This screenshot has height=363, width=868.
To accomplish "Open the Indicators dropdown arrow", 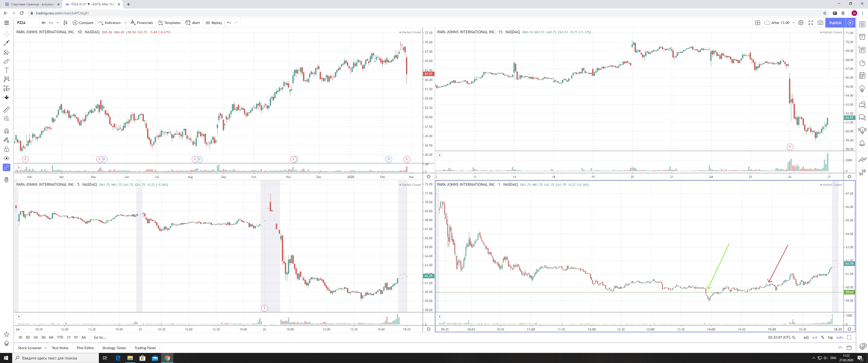I will [x=125, y=22].
